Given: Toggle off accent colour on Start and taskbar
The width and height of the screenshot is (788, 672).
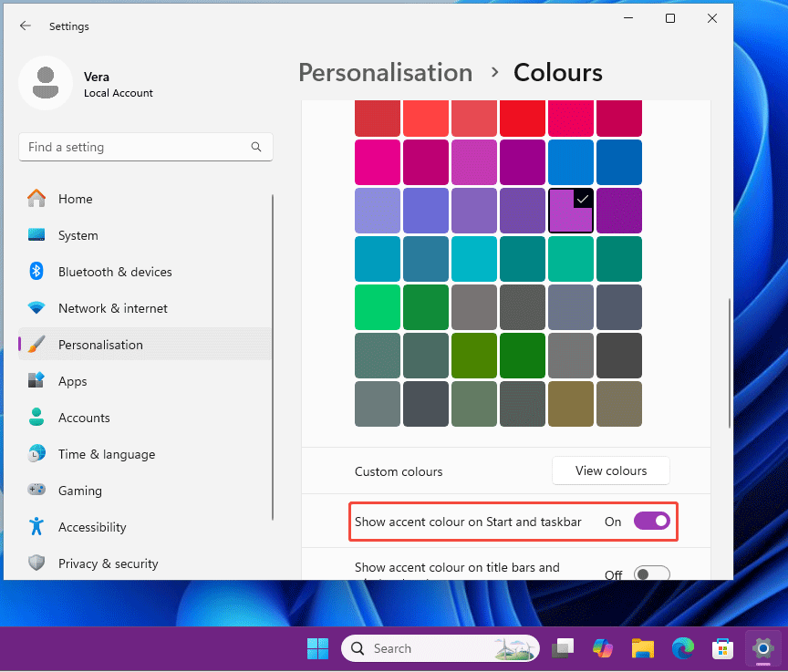Looking at the screenshot, I should 651,521.
